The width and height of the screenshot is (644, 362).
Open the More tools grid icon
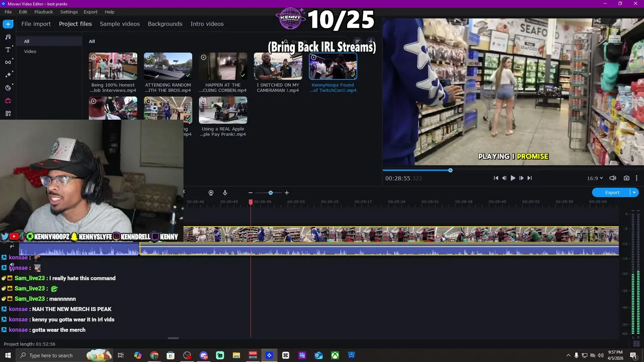coord(8,114)
